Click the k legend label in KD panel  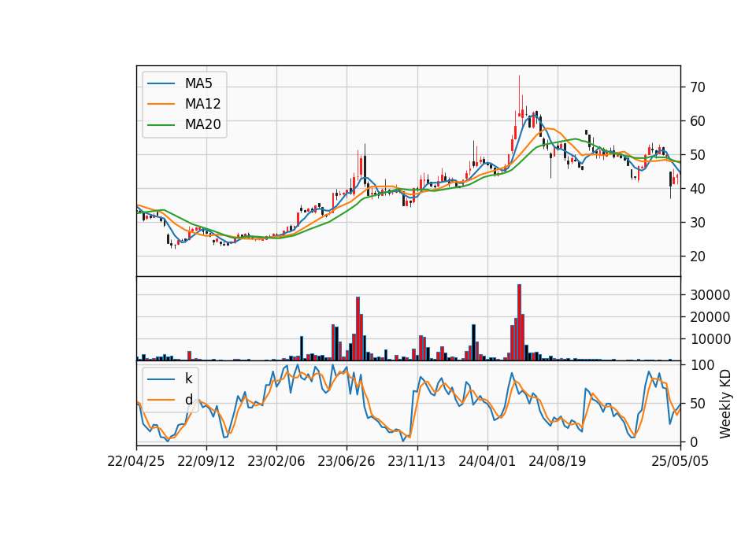[x=188, y=379]
